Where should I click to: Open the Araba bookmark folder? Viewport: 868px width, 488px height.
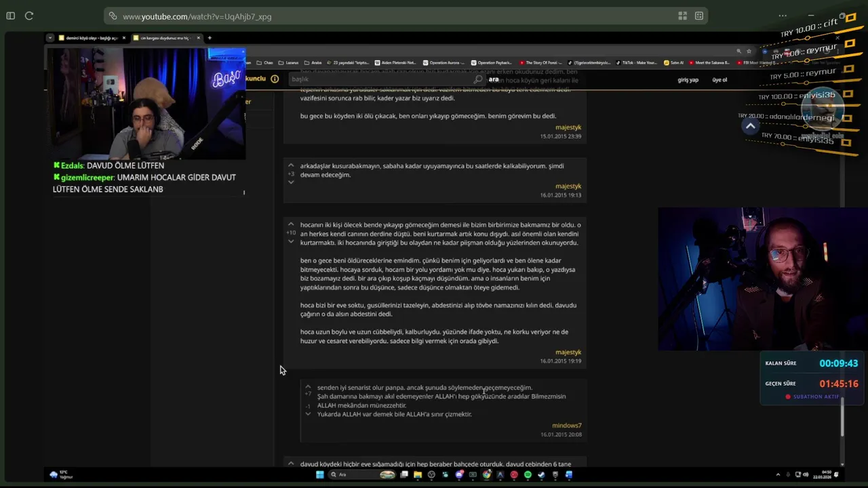313,62
